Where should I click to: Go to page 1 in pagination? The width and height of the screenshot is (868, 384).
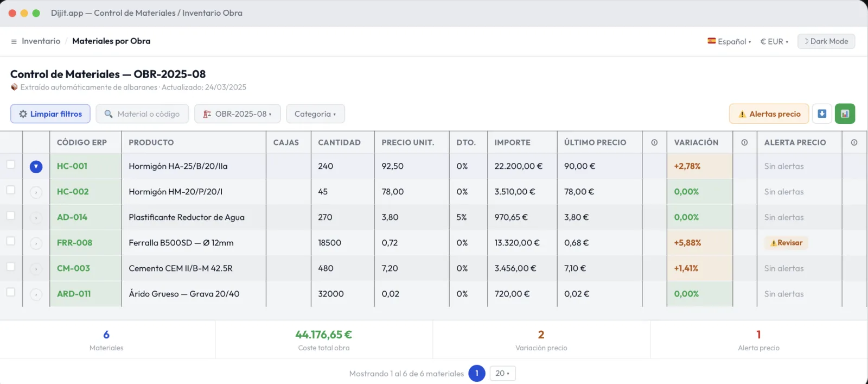coord(477,373)
